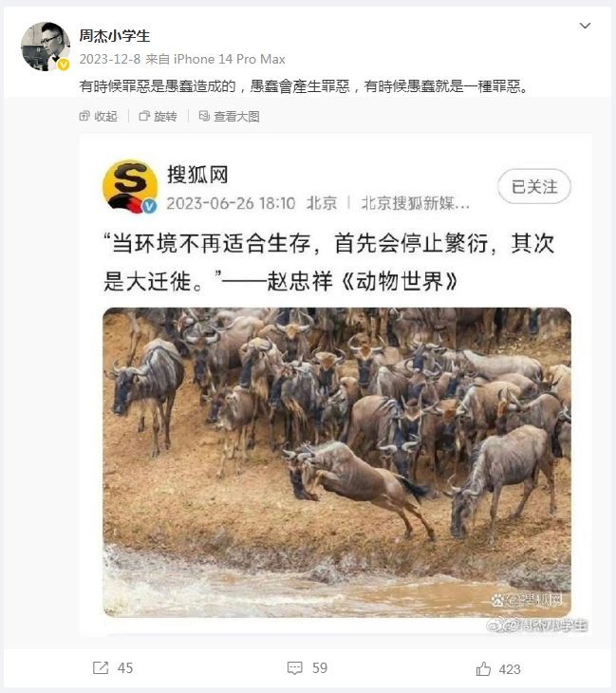This screenshot has height=693, width=616.
Task: Click the wildebeest migration photo
Action: [337, 462]
